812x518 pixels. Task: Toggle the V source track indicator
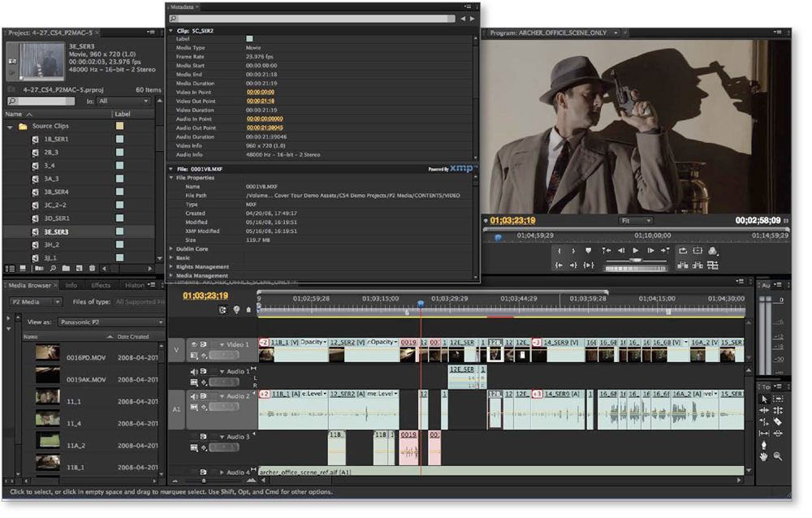point(176,350)
